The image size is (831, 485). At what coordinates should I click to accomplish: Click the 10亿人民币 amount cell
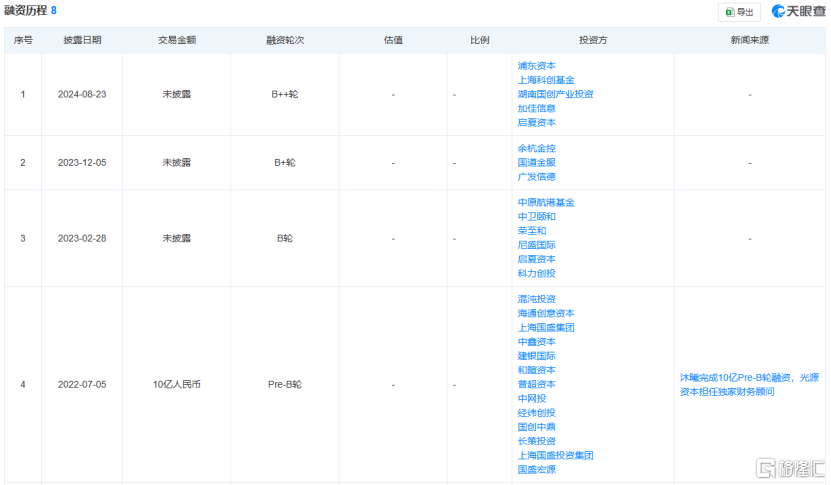(177, 385)
